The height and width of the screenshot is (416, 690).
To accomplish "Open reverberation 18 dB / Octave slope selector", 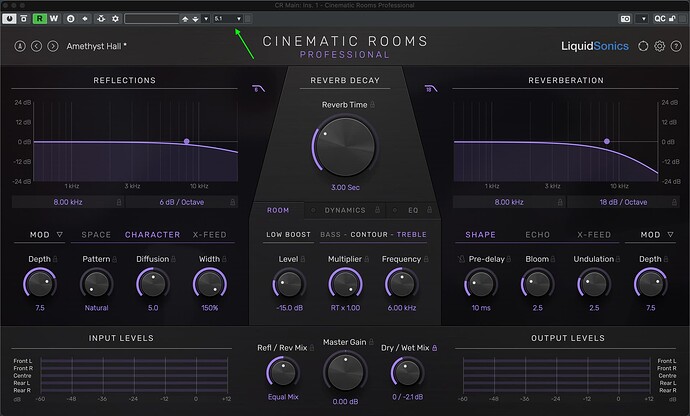I will click(623, 202).
